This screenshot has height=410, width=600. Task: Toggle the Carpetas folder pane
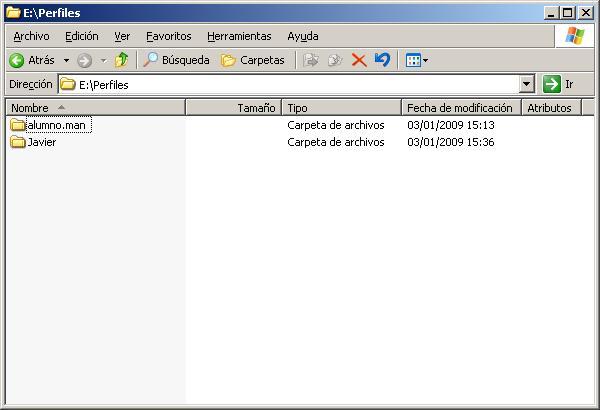coord(252,60)
